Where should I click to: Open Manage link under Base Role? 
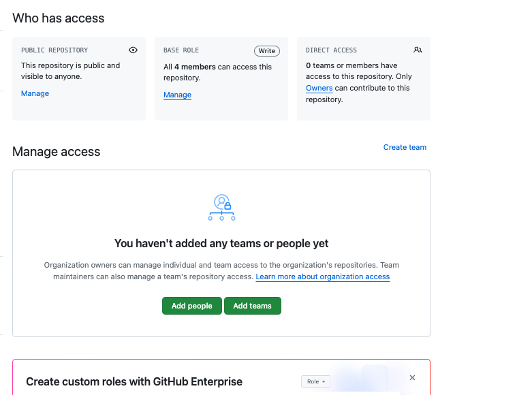177,95
